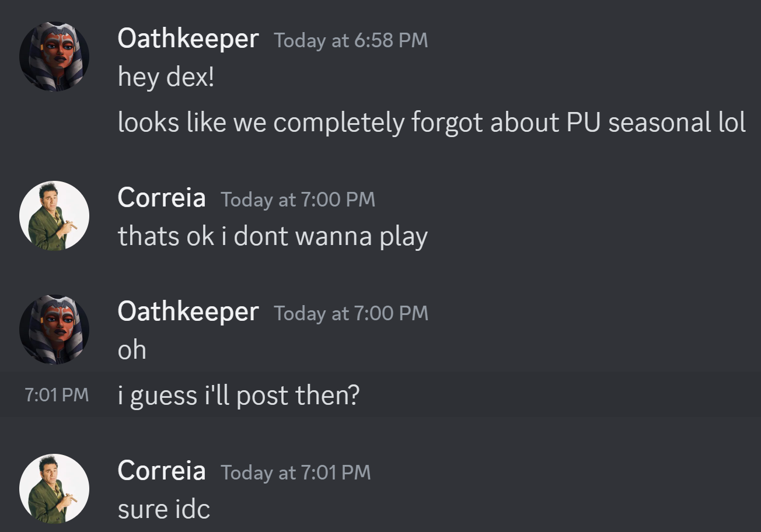The image size is (761, 532).
Task: Click Oathkeeper's 'Today at 7:00 PM' timestamp
Action: pos(351,313)
